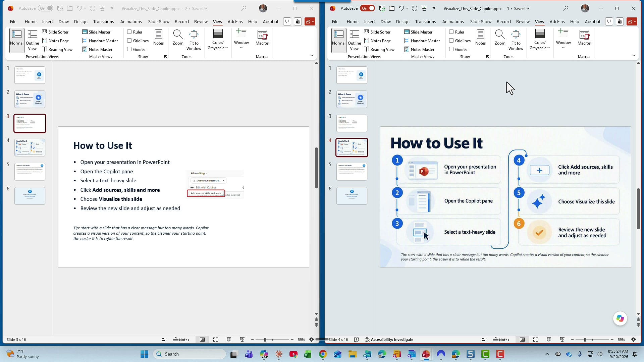
Task: Open Transitions tab in left window
Action: click(x=103, y=21)
